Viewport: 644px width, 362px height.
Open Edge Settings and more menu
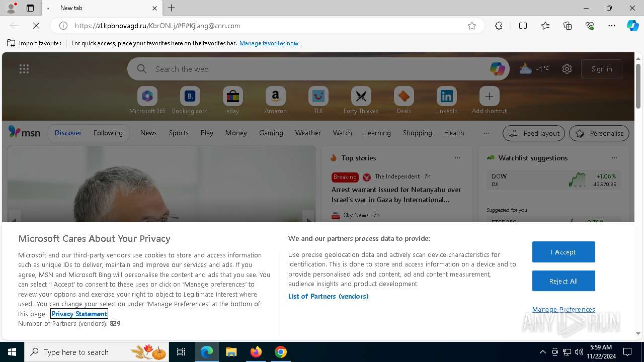tap(612, 26)
